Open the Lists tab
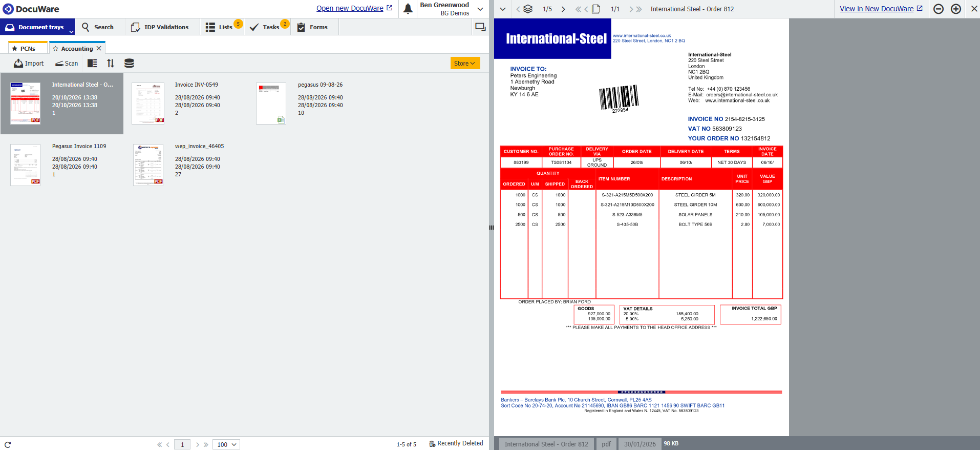 tap(222, 27)
